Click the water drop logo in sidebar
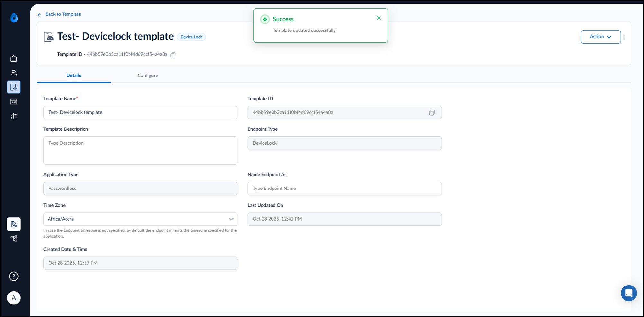644x317 pixels. [x=14, y=18]
